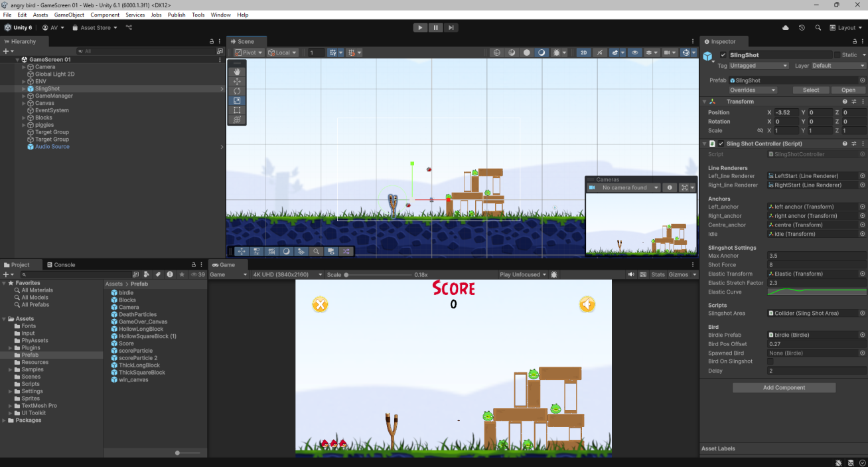Toggle constrained proportions link beside Scale
The image size is (868, 467).
point(760,131)
